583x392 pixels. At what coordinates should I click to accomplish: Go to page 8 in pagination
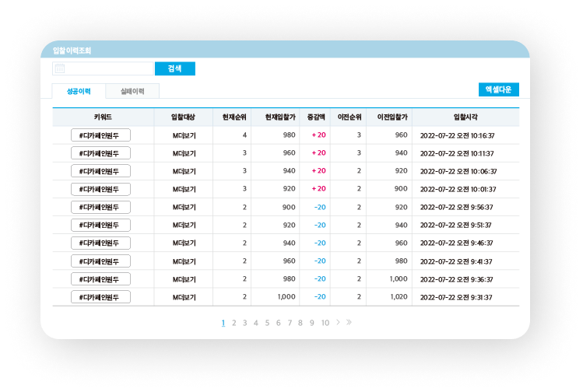pos(300,323)
